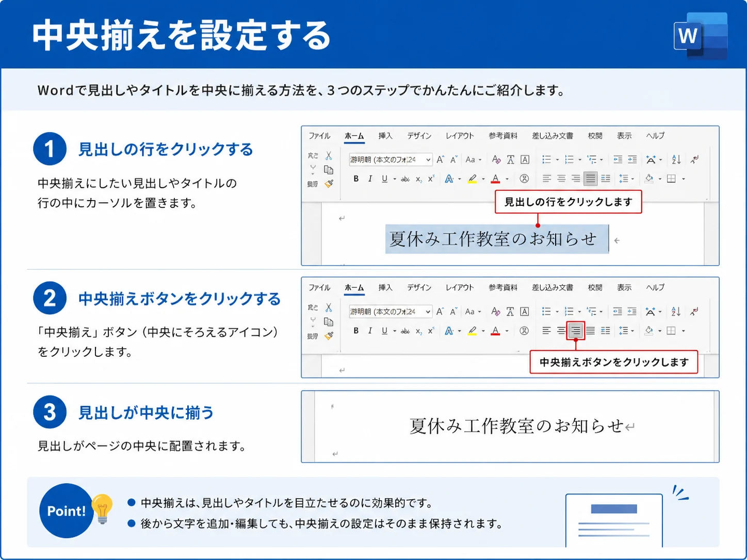Click Multilevel List icon in step 1 ribbon
Viewport: 747px width, 560px height.
click(592, 160)
